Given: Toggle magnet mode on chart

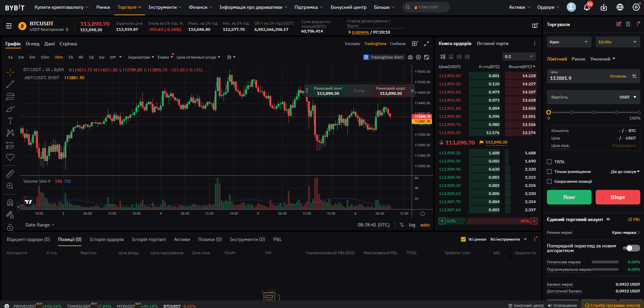Looking at the screenshot, I should (10, 202).
